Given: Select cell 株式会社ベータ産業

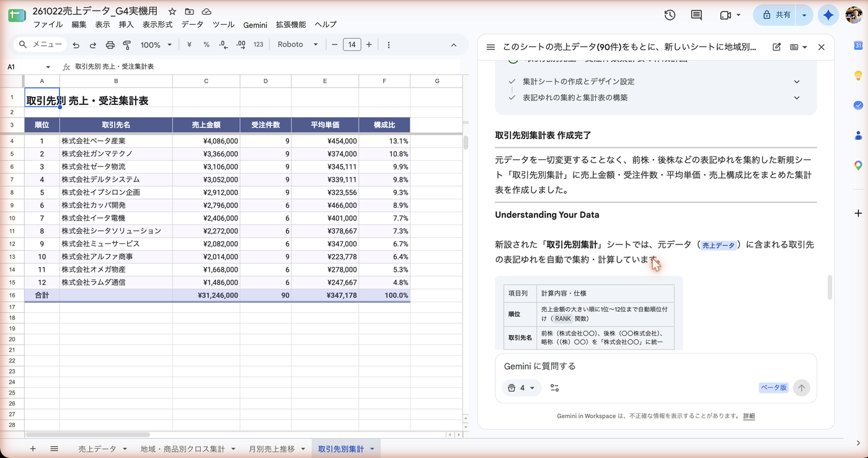Looking at the screenshot, I should [x=116, y=141].
